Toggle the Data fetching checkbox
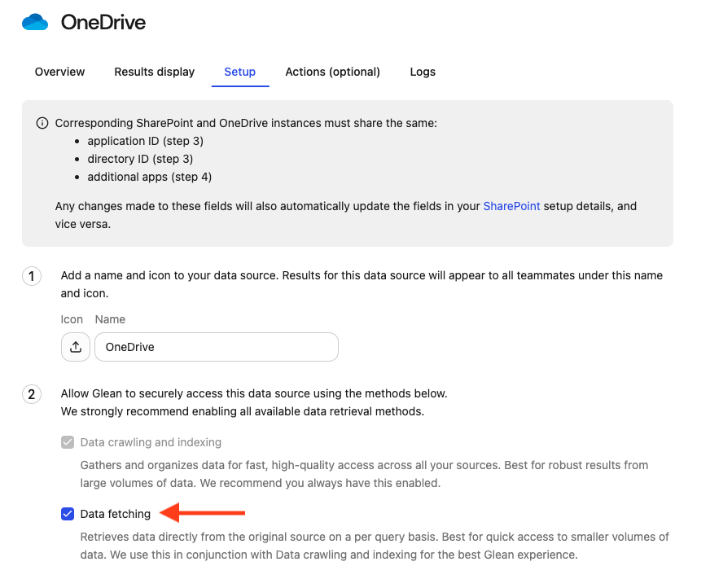This screenshot has height=588, width=710. click(x=68, y=514)
